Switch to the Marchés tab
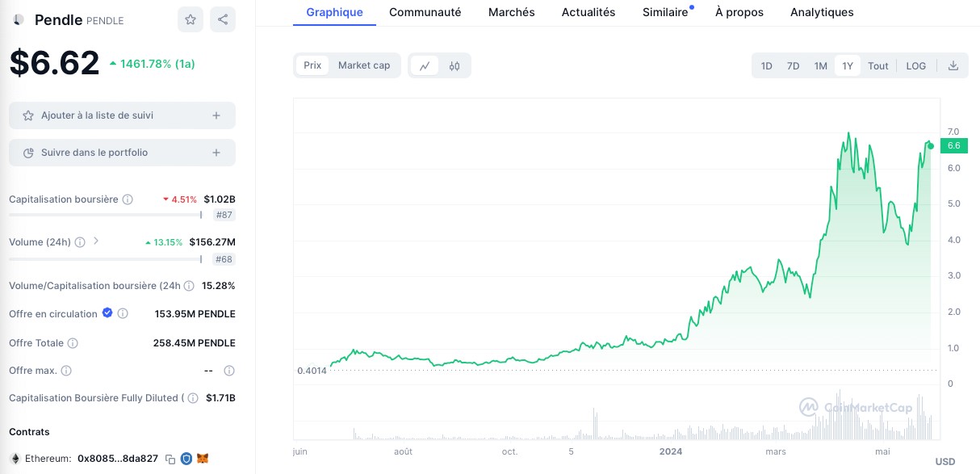 click(x=511, y=12)
